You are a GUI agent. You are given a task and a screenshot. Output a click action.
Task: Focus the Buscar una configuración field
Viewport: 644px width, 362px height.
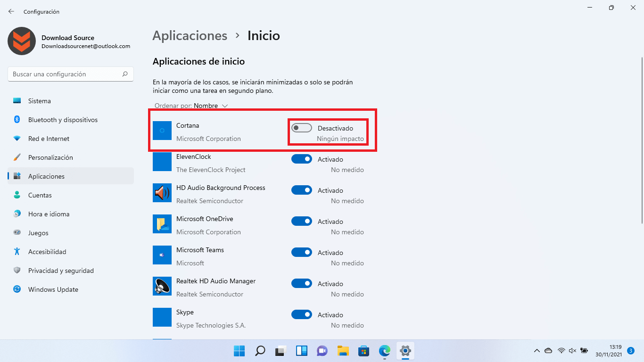[71, 74]
